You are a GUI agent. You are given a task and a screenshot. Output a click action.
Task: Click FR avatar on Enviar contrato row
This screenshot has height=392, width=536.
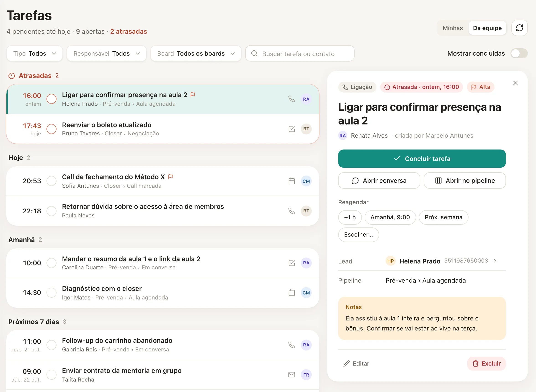306,375
